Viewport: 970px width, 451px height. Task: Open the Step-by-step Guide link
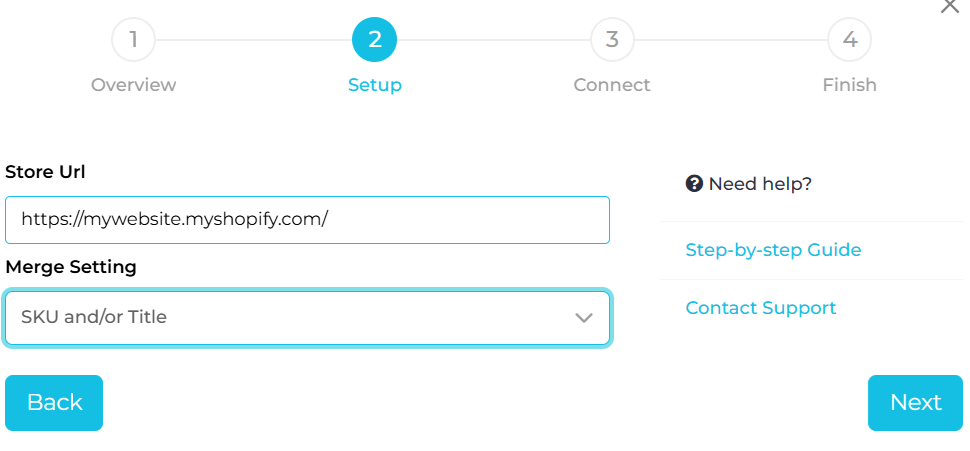pos(773,250)
